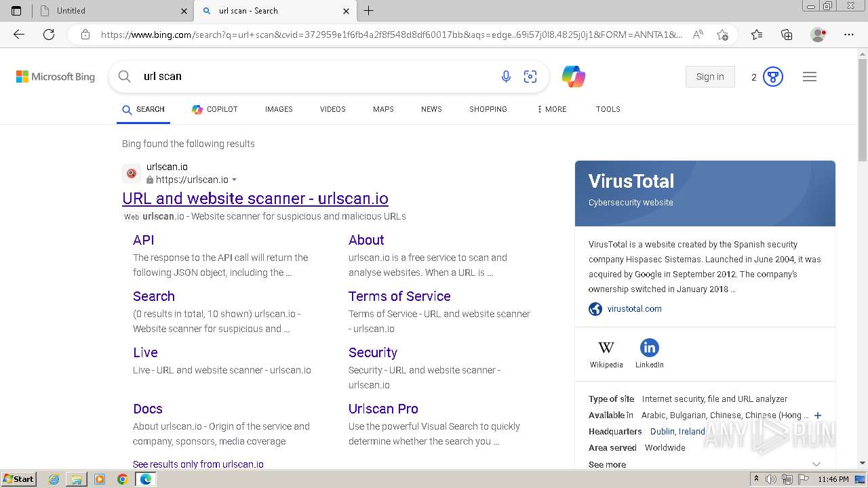The image size is (868, 488).
Task: Open the Copilot colorful icon
Action: [574, 77]
